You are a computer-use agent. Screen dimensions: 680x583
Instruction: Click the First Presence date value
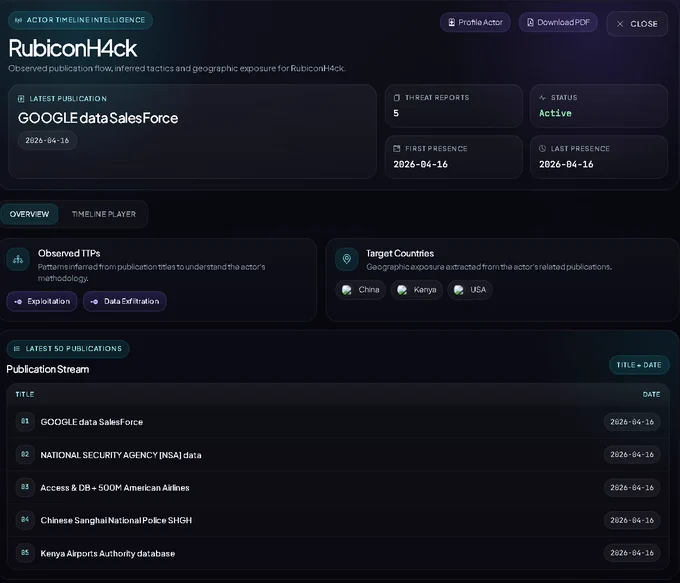[x=420, y=164]
